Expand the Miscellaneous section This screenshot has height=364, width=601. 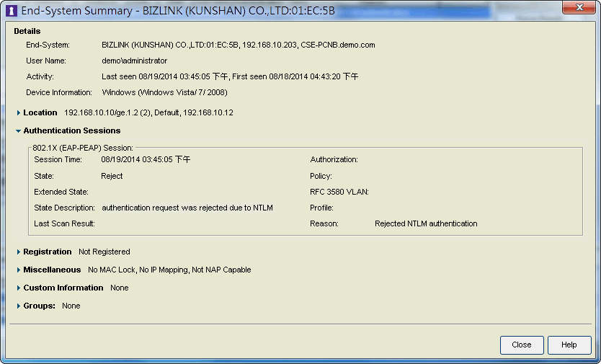(x=18, y=270)
